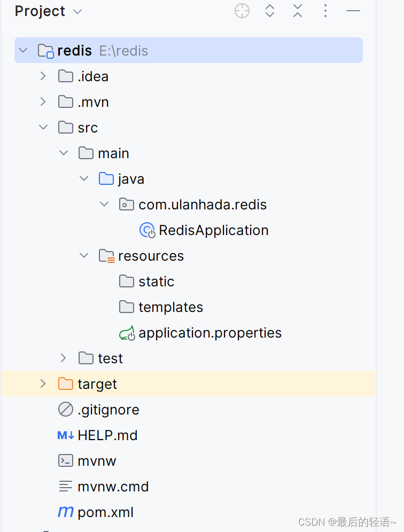Image resolution: width=404 pixels, height=532 pixels.
Task: Click the ignored-file icon on .gitignore
Action: [65, 409]
